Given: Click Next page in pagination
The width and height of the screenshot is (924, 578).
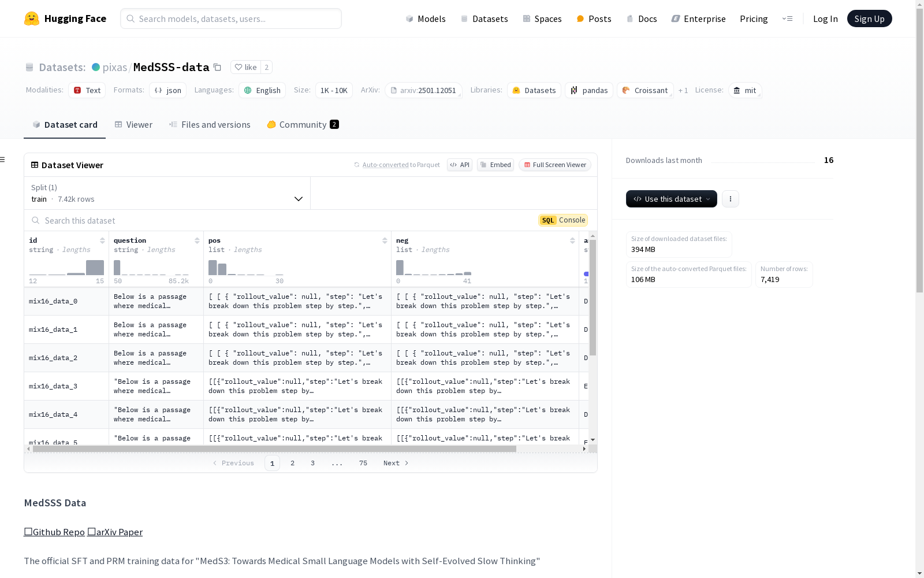Looking at the screenshot, I should click(396, 463).
